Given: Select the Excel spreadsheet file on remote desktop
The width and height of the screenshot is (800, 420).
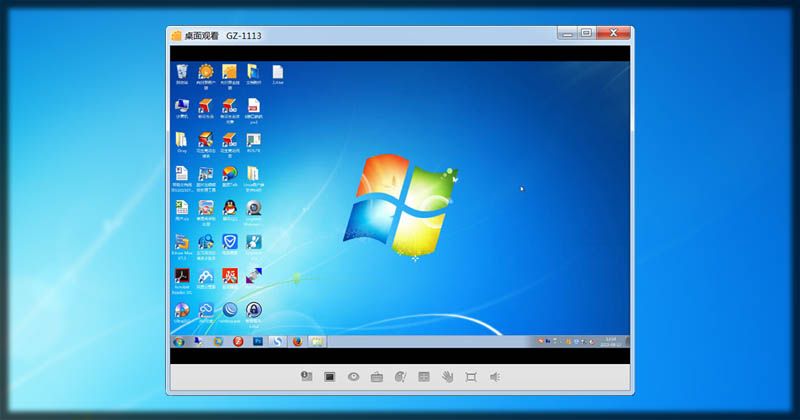Looking at the screenshot, I should click(x=182, y=207).
